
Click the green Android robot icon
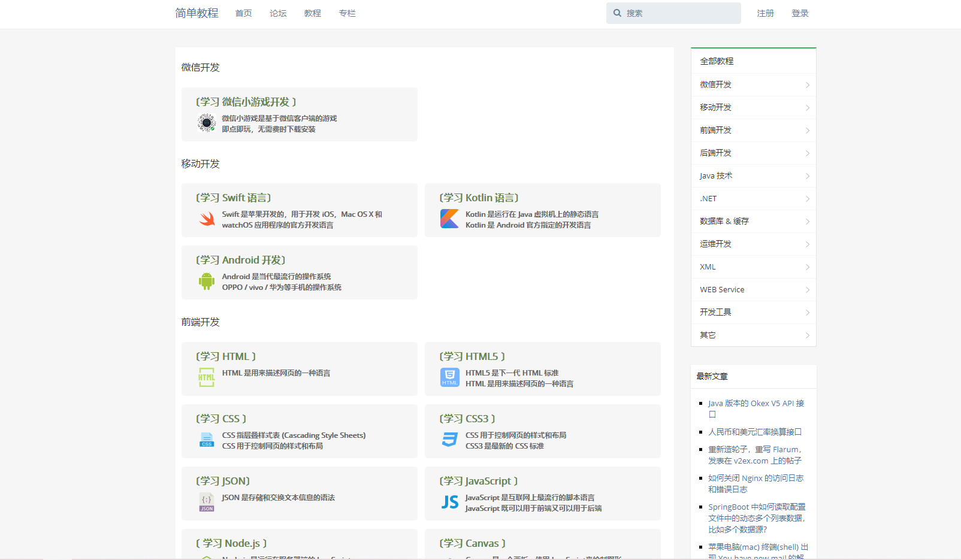[207, 281]
